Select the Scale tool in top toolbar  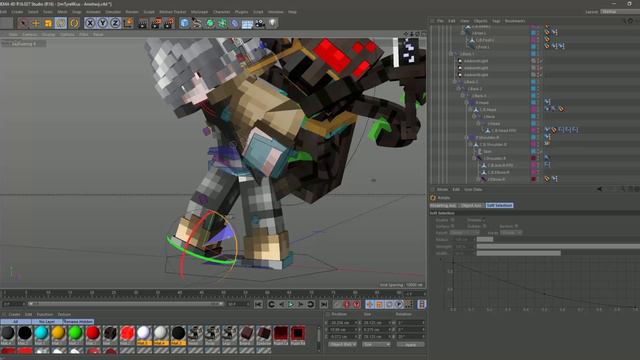48,23
